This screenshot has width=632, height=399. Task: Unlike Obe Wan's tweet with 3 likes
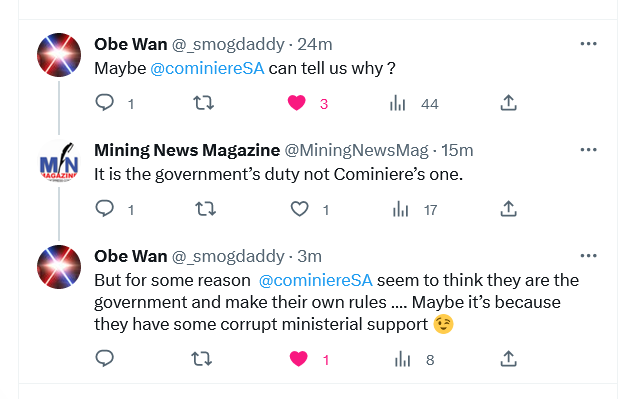[297, 103]
